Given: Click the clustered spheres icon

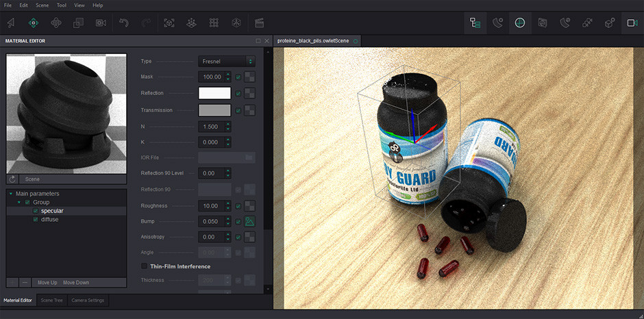Looking at the screenshot, I should coord(587,23).
